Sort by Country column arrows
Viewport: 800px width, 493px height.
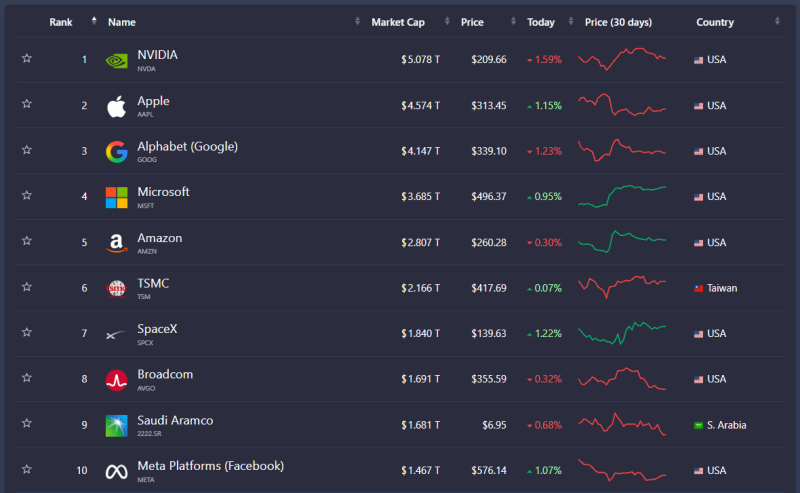[777, 21]
